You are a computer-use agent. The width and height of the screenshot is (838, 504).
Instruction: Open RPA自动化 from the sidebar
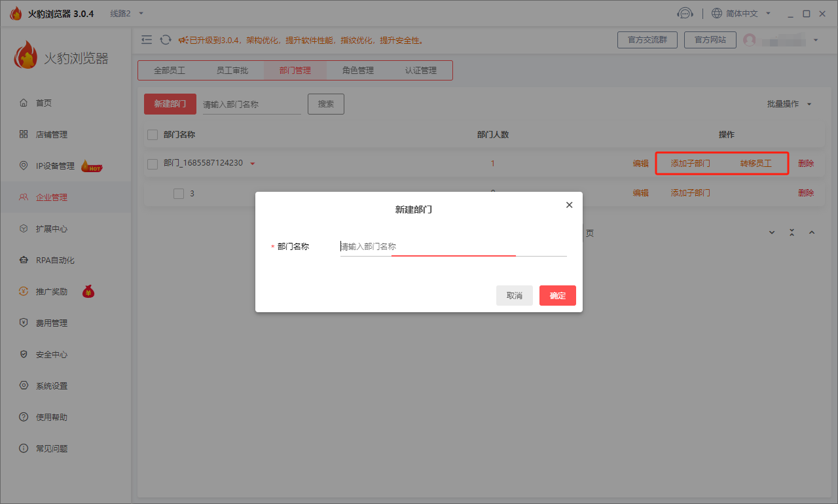click(55, 260)
